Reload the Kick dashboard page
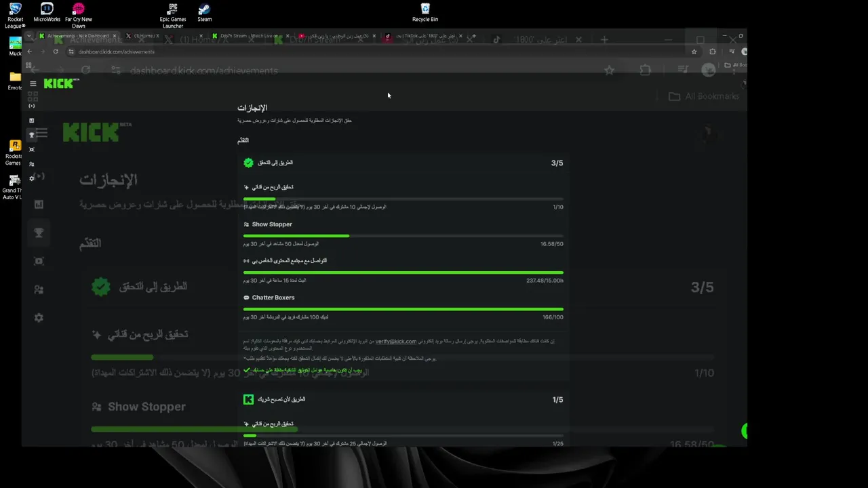This screenshot has height=488, width=868. 56,52
